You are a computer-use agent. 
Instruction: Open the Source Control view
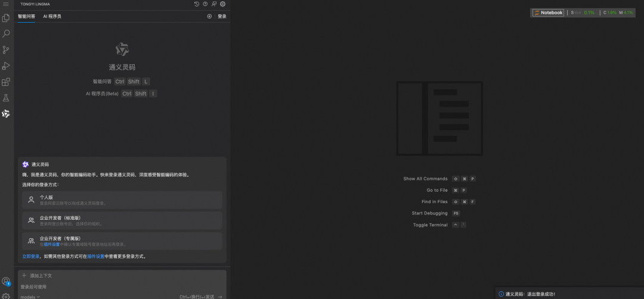[x=6, y=50]
